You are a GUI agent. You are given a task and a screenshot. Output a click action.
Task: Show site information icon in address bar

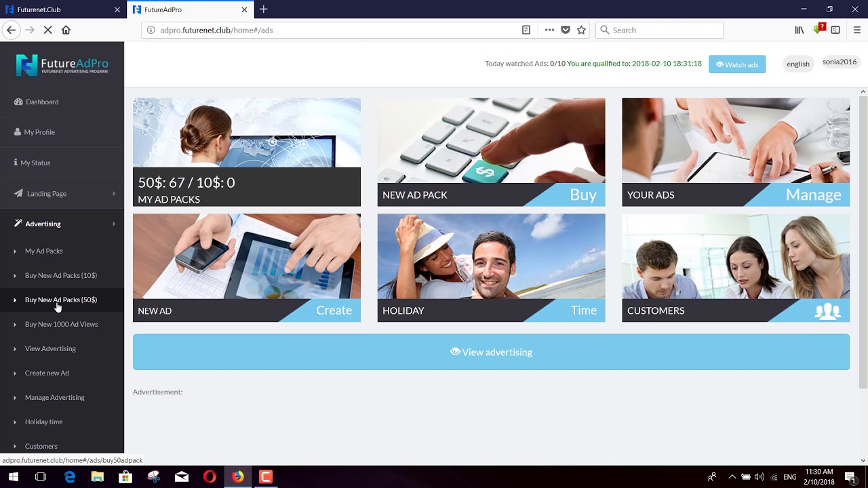(151, 30)
